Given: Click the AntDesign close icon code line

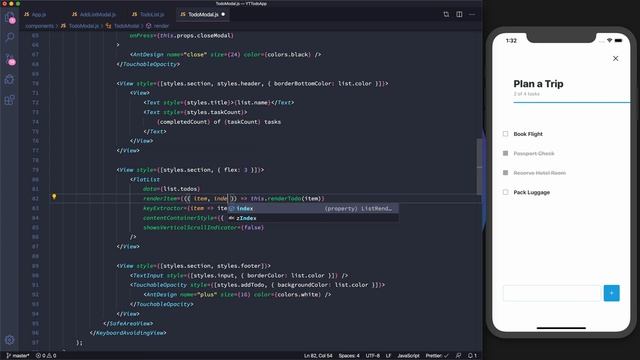Looking at the screenshot, I should click(x=225, y=55).
